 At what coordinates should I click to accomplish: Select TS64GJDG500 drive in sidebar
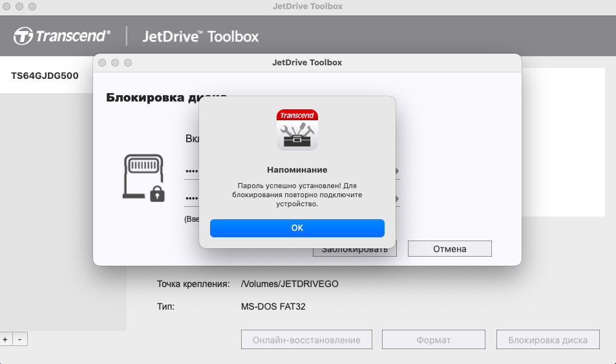pos(45,76)
